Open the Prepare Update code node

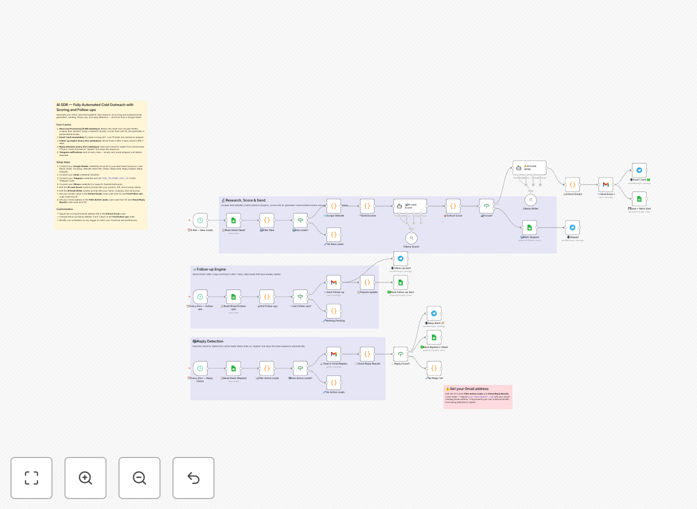point(367,282)
